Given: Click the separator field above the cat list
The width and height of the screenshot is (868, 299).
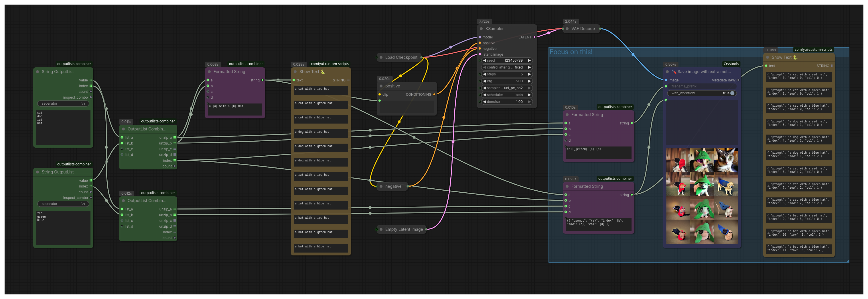Looking at the screenshot, I should 63,103.
